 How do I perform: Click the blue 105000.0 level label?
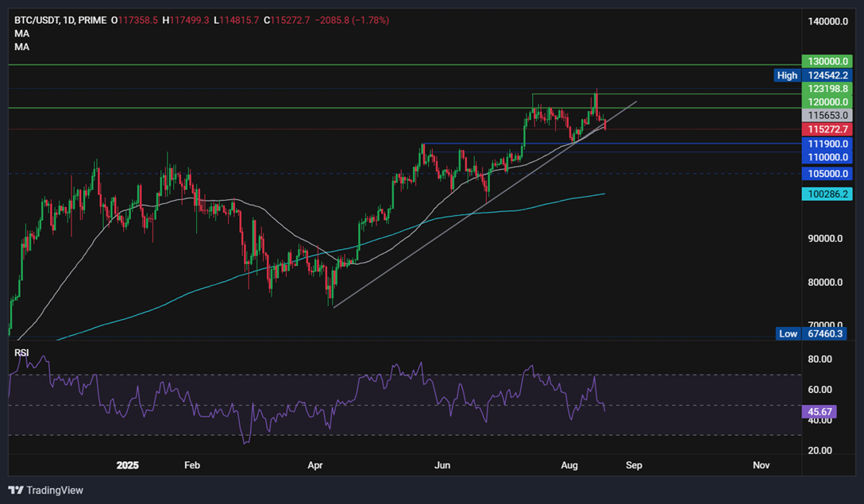point(826,173)
